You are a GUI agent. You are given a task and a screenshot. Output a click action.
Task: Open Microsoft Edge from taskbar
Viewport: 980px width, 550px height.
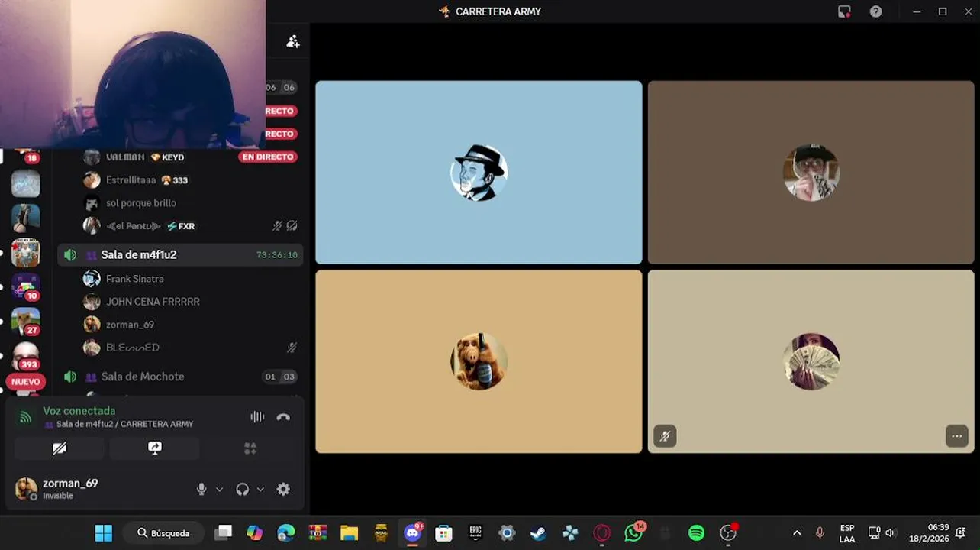286,533
